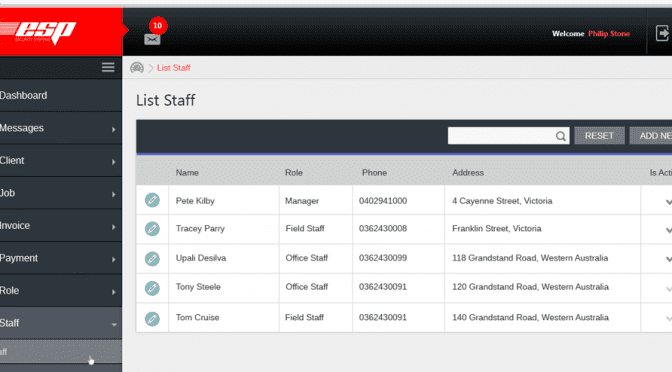Open Dashboard in sidebar

pos(61,95)
